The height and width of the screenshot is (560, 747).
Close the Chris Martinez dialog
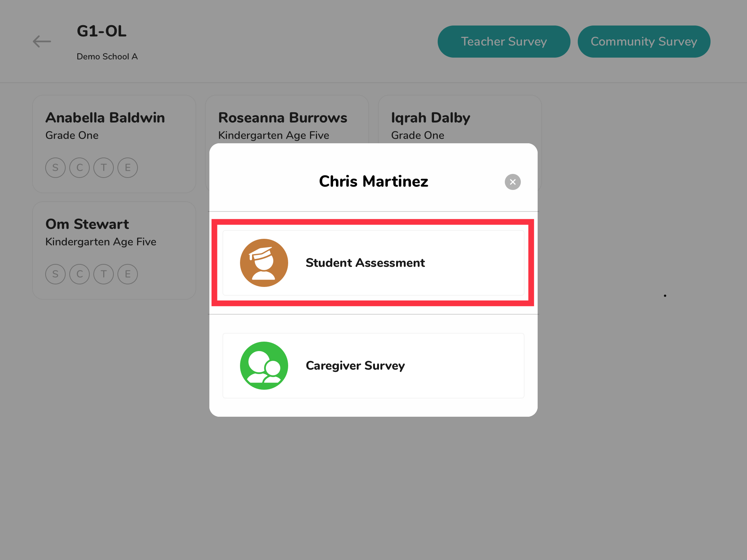point(512,182)
